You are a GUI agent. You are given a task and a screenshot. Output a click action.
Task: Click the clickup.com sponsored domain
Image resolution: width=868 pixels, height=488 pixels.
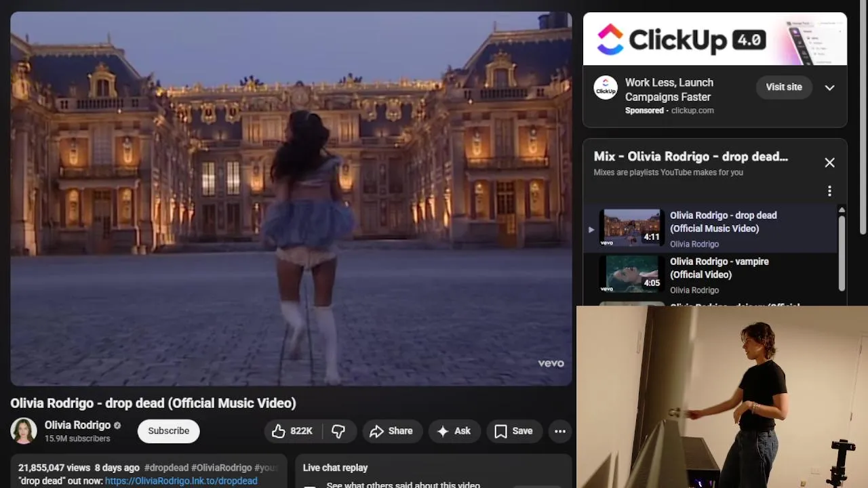click(x=692, y=110)
